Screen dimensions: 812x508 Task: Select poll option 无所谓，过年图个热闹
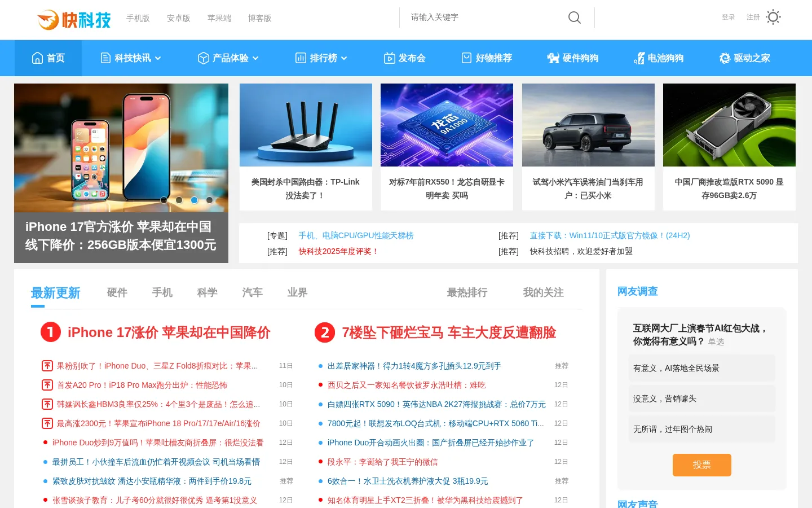click(x=702, y=429)
